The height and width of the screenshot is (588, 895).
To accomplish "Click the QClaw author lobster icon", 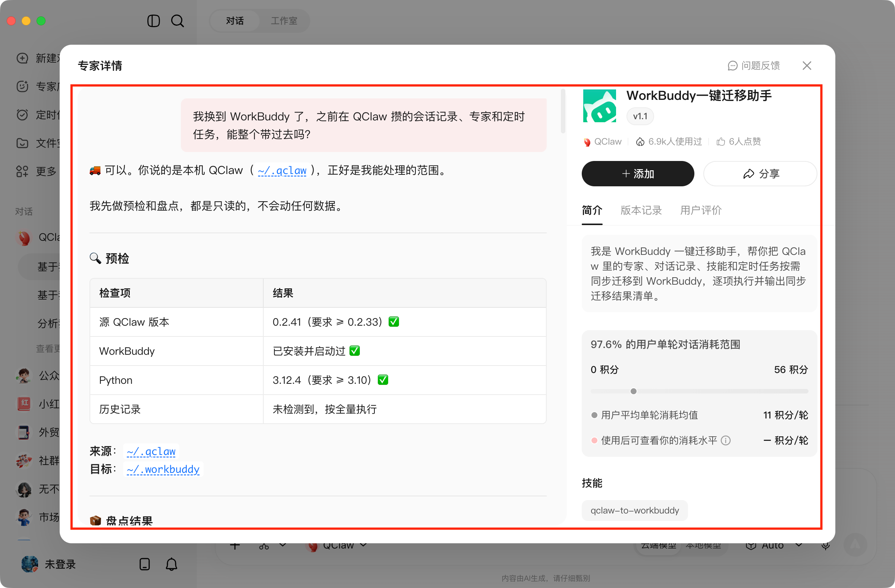I will pos(587,142).
